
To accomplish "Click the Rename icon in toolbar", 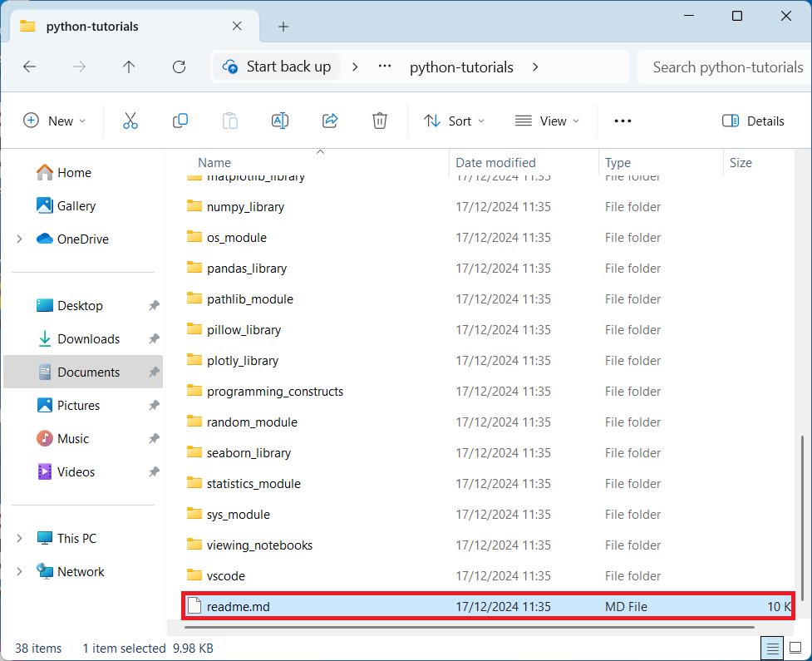I will click(280, 121).
